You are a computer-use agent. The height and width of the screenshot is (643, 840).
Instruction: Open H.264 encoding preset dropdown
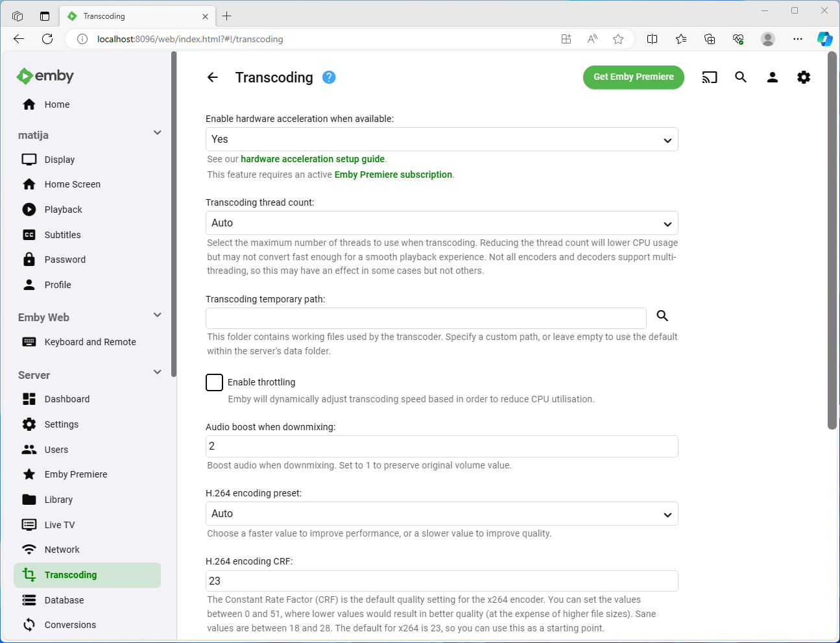point(442,514)
